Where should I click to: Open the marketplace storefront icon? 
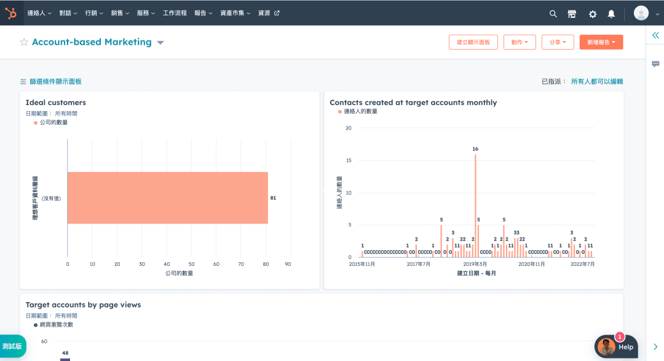[x=572, y=14]
